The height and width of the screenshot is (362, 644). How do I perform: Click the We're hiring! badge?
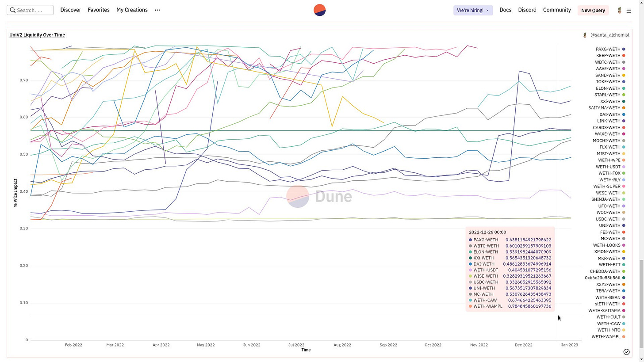473,10
